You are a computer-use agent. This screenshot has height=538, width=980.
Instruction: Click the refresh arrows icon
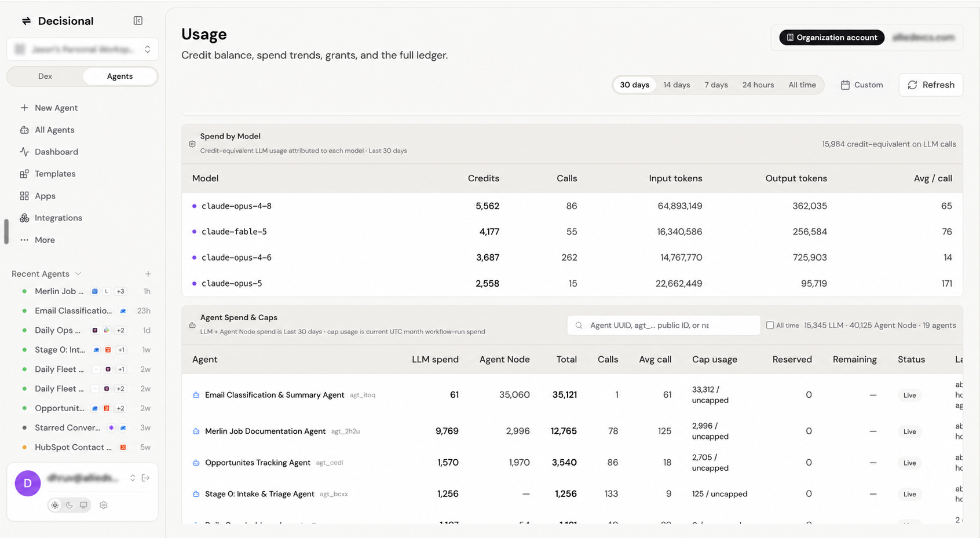(x=912, y=85)
